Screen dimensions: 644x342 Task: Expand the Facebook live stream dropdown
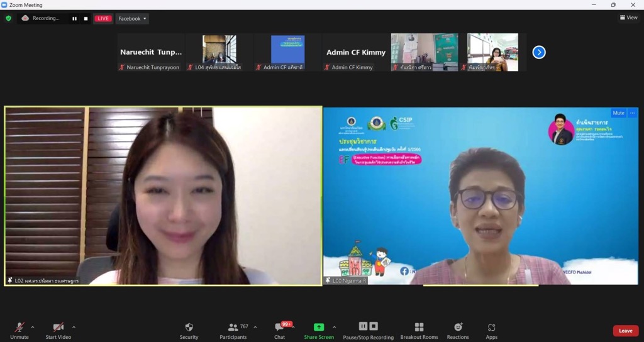click(x=132, y=19)
